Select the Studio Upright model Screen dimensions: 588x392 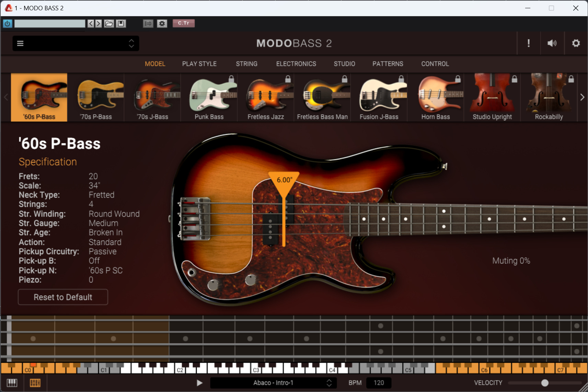pos(492,97)
